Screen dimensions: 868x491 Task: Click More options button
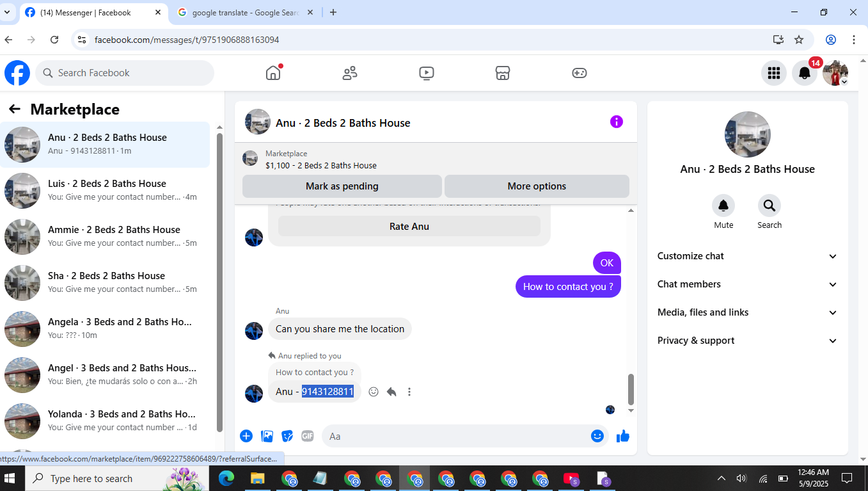click(537, 186)
